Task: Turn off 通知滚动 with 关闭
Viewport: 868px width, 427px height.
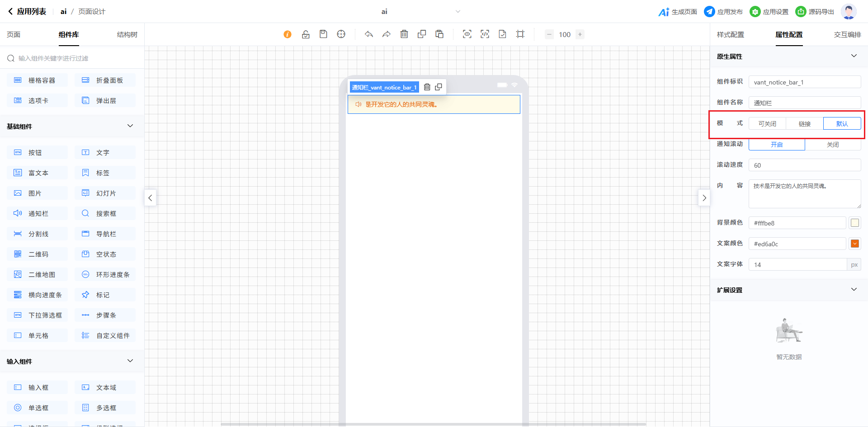Action: click(833, 145)
